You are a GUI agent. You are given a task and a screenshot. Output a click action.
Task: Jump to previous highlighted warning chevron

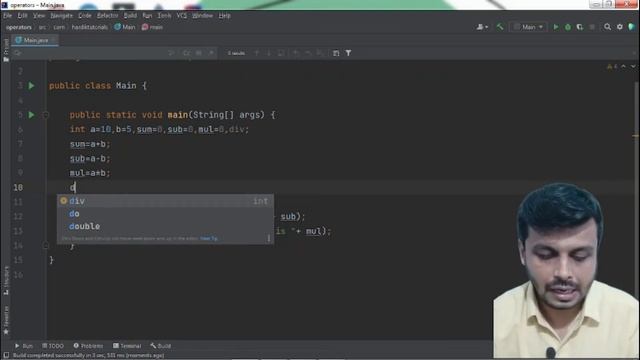click(623, 67)
